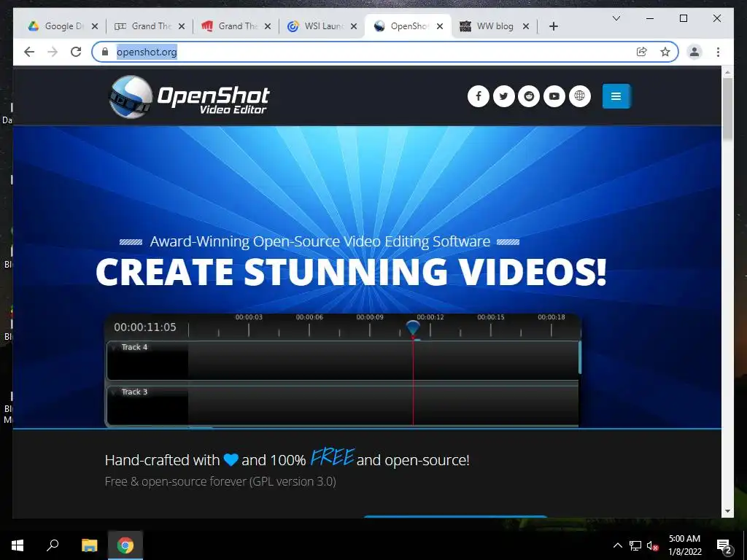
Task: Show hidden system tray icons
Action: 617,545
